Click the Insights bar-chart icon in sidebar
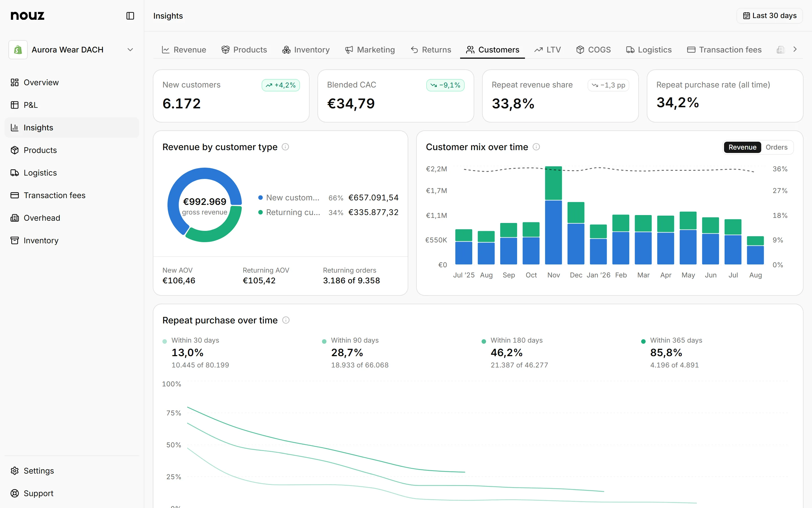 [x=14, y=127]
